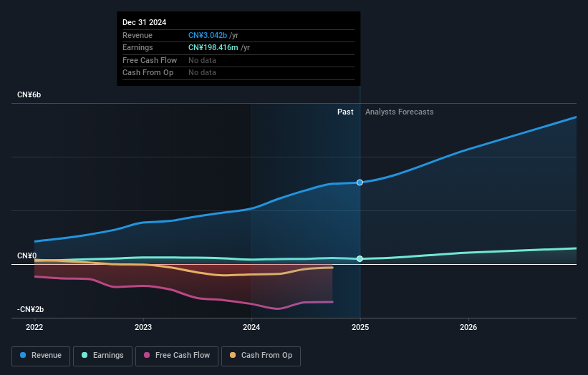Click the CN¥3.042b revenue value
The image size is (588, 375).
click(x=208, y=35)
